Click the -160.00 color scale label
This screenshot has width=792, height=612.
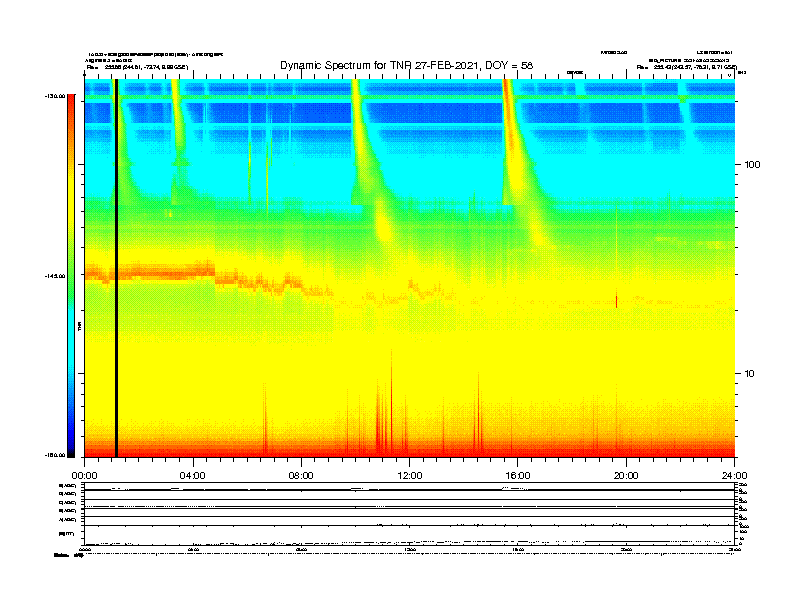(x=55, y=455)
